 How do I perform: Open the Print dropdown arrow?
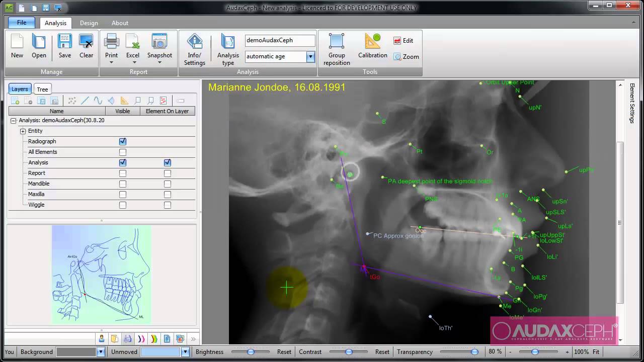coord(111,63)
